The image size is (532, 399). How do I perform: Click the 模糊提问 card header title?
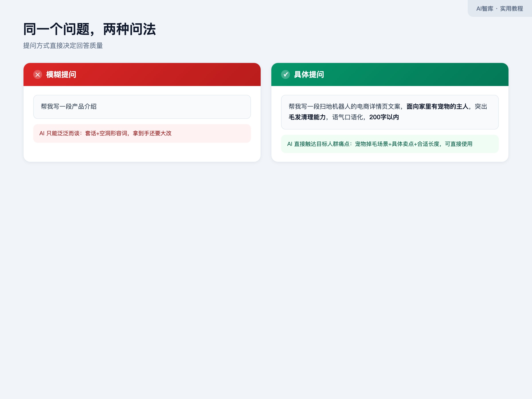[x=61, y=74]
